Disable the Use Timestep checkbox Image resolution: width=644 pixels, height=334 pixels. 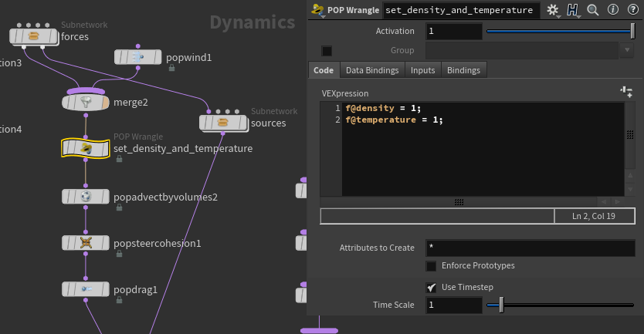pos(431,287)
